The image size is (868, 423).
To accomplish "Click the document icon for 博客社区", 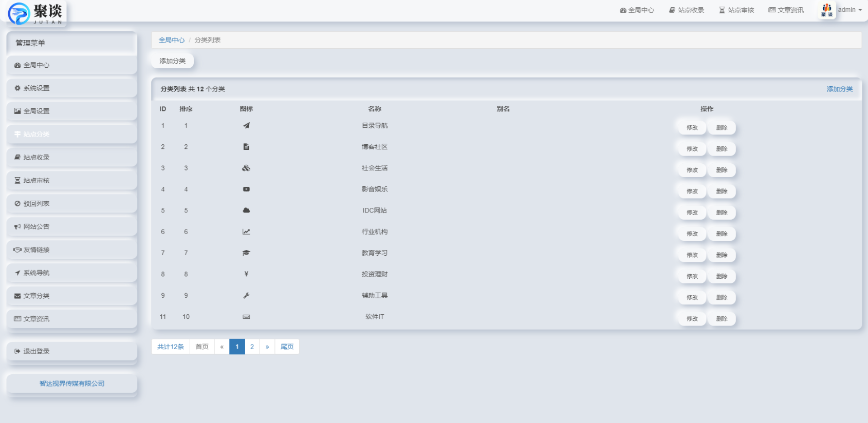I will 246,147.
